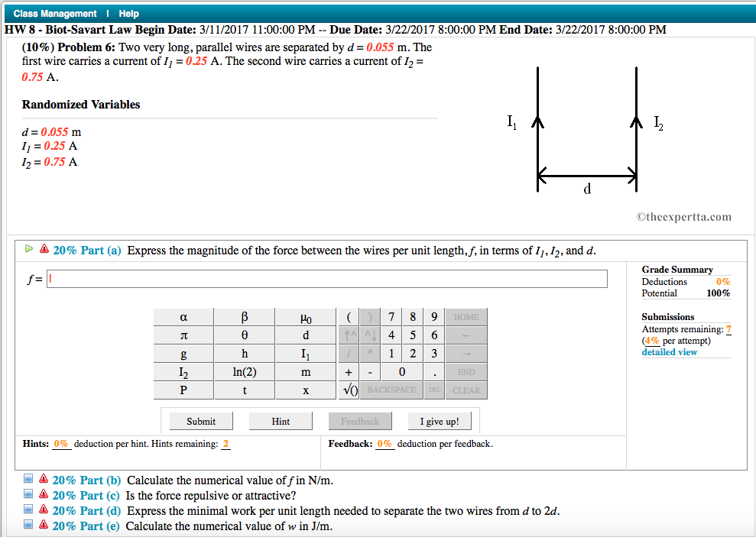Expand Part (e) with its blue box icon
This screenshot has height=537, width=756.
pos(29,526)
